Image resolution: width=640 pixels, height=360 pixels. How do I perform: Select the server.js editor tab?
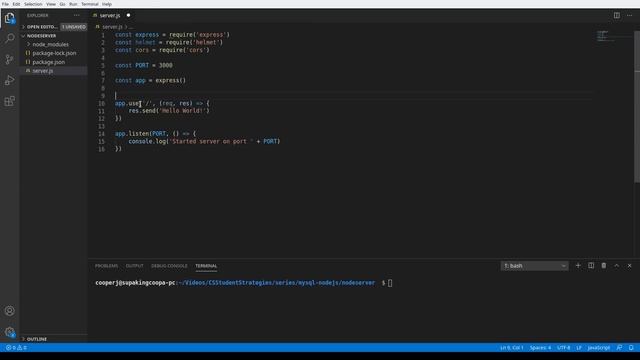(x=110, y=16)
